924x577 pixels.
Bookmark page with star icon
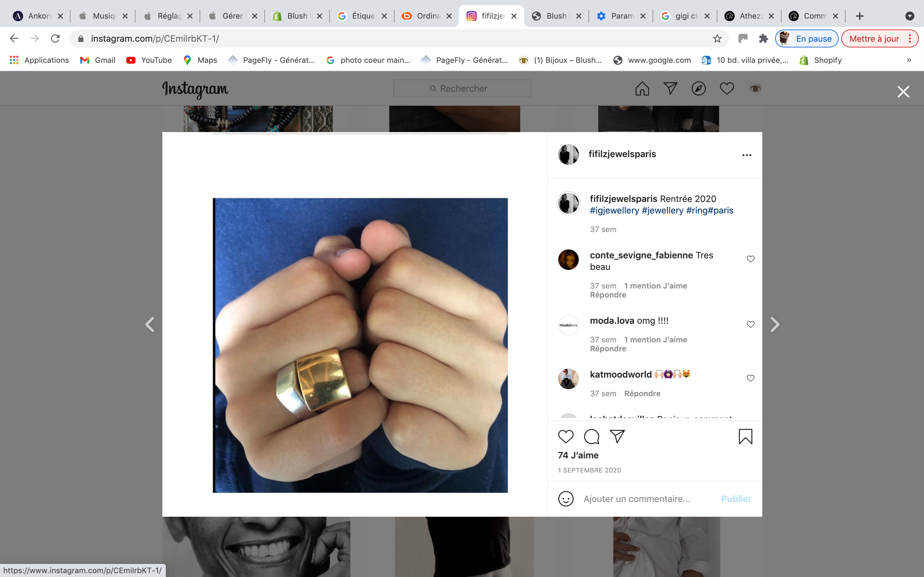point(717,38)
